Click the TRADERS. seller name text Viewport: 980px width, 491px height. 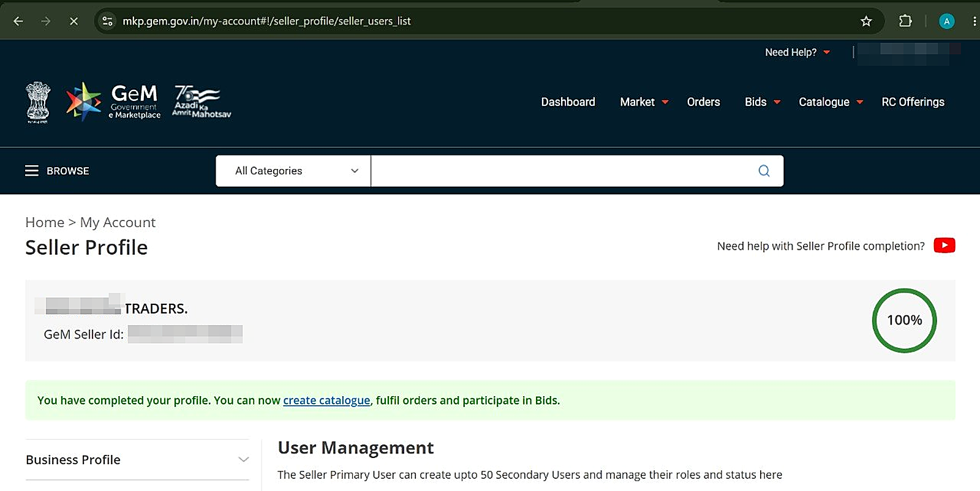156,309
